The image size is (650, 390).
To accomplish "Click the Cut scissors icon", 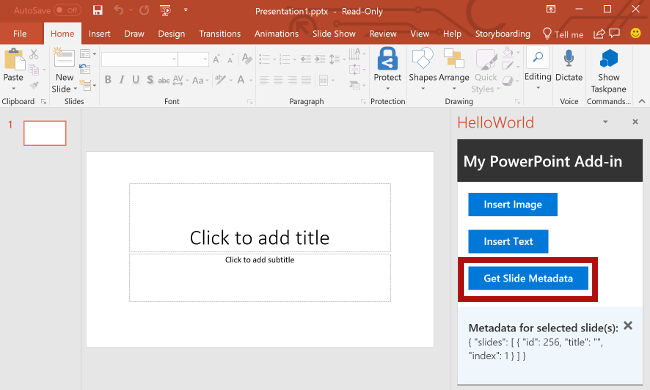I will (34, 54).
